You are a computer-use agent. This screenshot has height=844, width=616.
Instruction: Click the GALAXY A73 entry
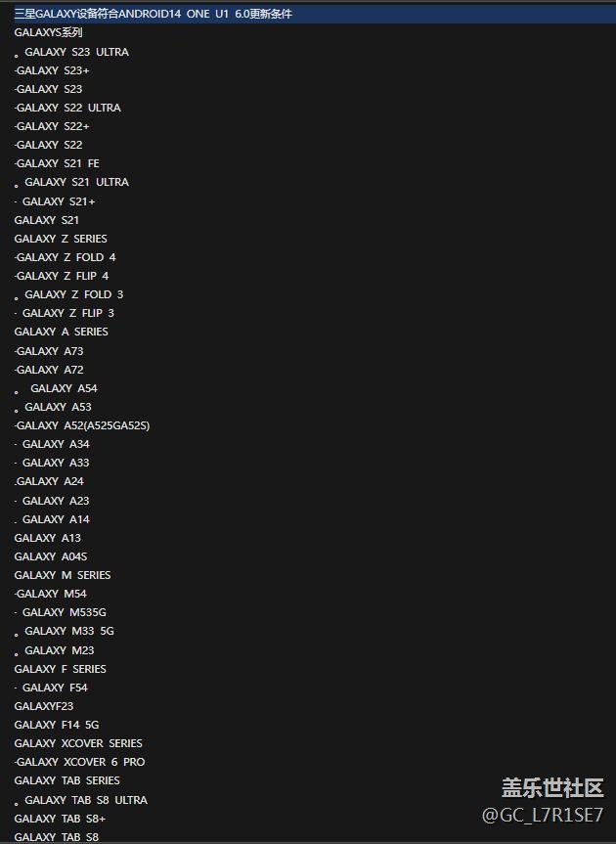click(x=50, y=351)
